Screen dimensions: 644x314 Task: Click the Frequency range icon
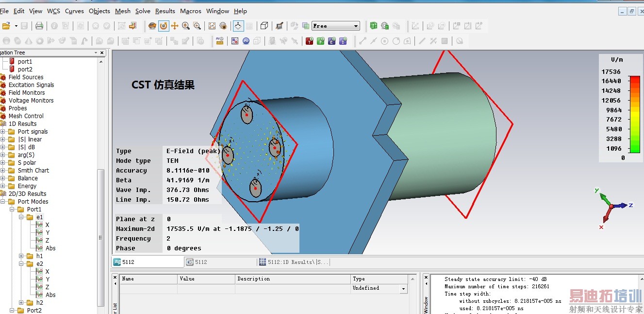[246, 41]
